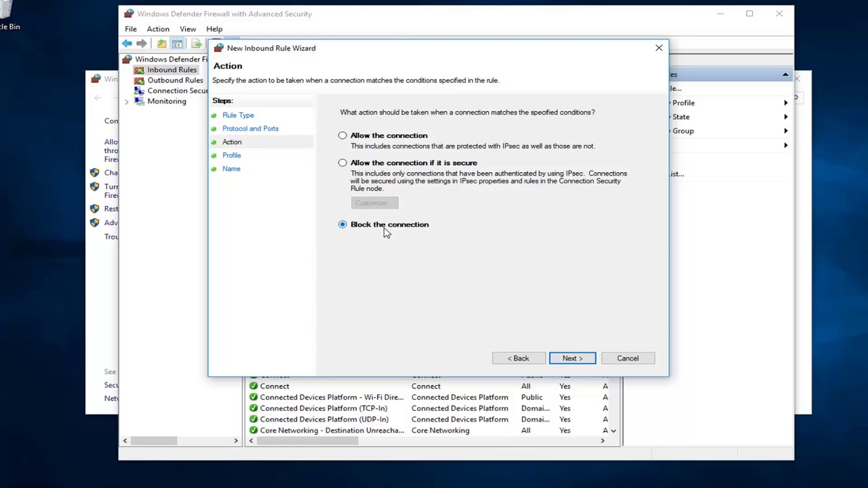Click the forward arrow in the MMC toolbar
This screenshot has height=488, width=868.
pyautogui.click(x=141, y=43)
